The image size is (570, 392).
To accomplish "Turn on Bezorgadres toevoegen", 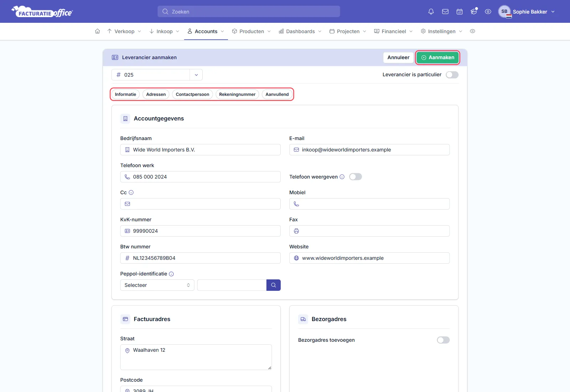I will tap(443, 340).
